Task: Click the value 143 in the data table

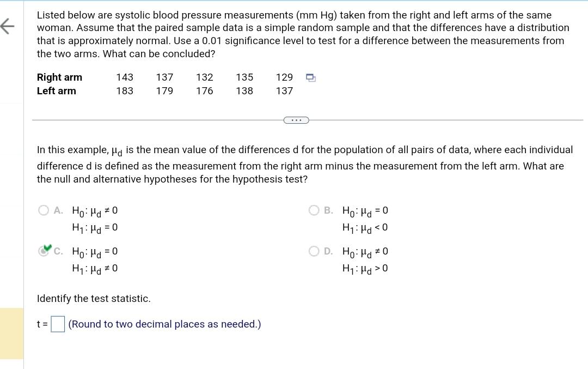Action: click(x=124, y=77)
